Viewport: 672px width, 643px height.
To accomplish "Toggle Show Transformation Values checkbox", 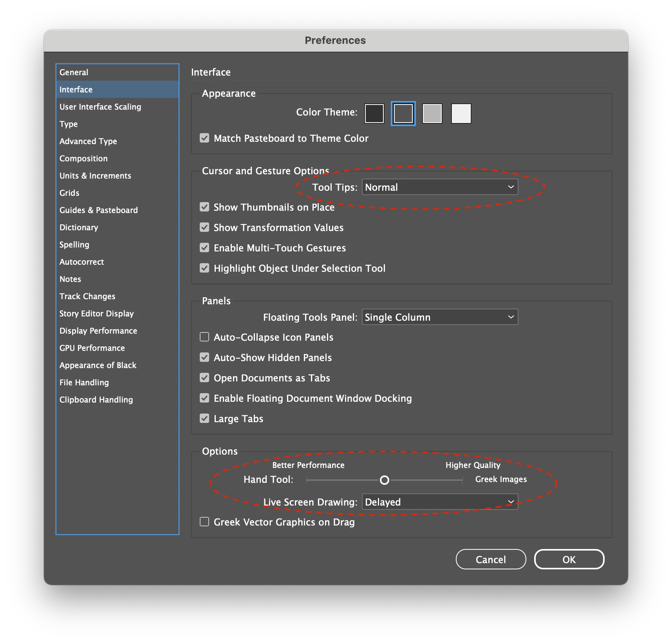I will (204, 227).
